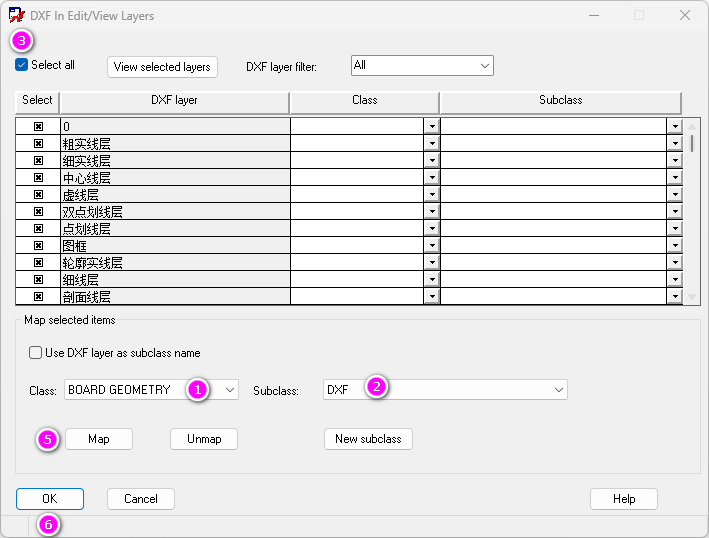Viewport: 709px width, 538px height.
Task: Select the 粗实线层 layer name cell
Action: [175, 144]
